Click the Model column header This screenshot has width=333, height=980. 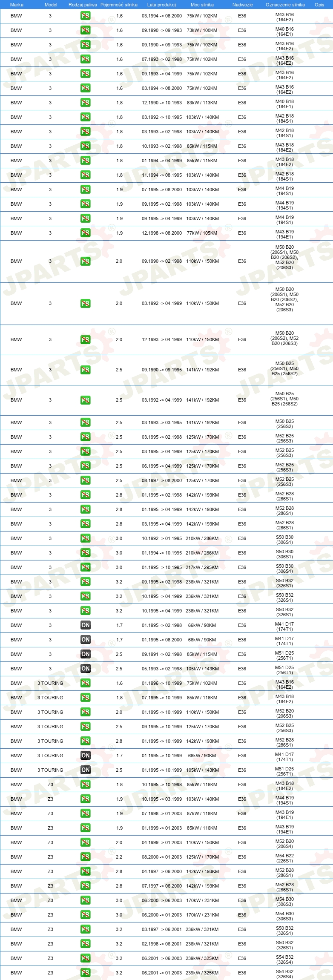(x=51, y=5)
